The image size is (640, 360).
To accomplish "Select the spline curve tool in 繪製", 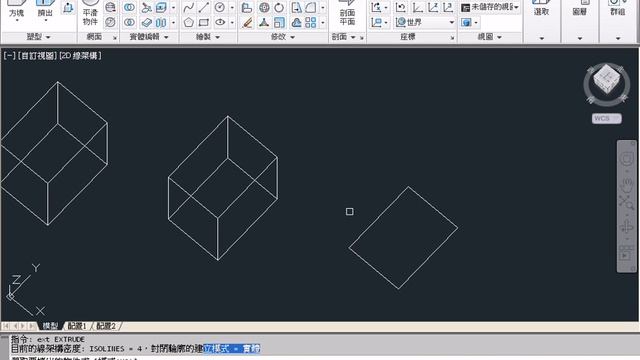I will 188,7.
